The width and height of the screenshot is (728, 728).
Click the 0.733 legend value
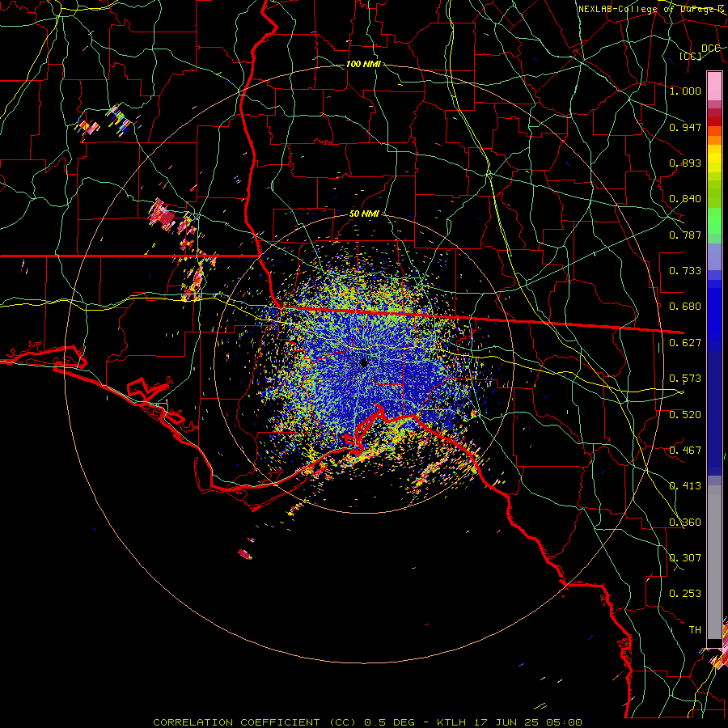(x=685, y=271)
